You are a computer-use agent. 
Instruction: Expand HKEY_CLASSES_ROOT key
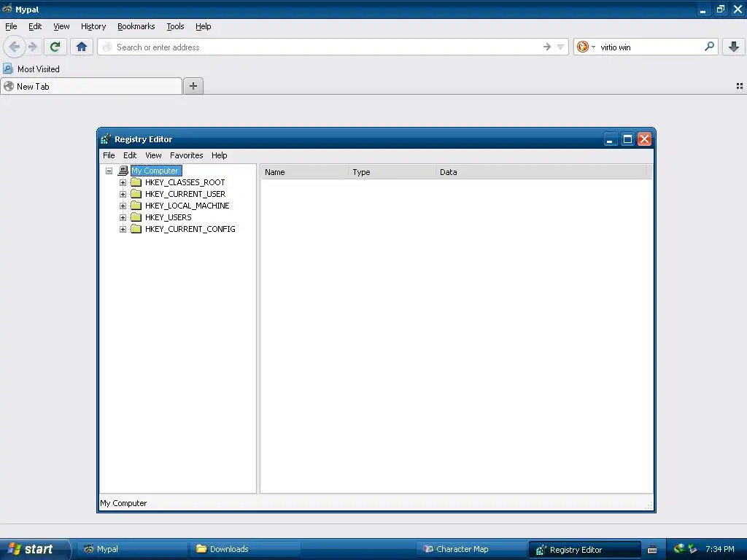click(123, 182)
